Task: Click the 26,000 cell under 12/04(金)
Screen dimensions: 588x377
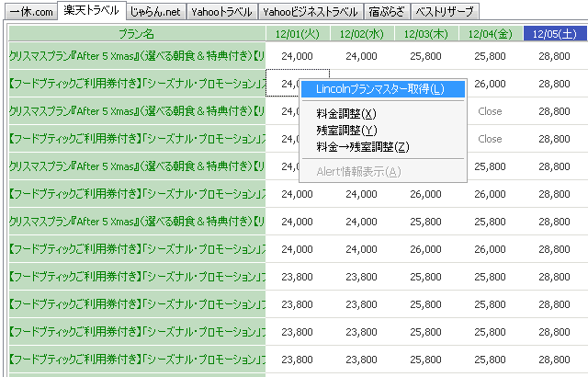Action: click(x=490, y=84)
